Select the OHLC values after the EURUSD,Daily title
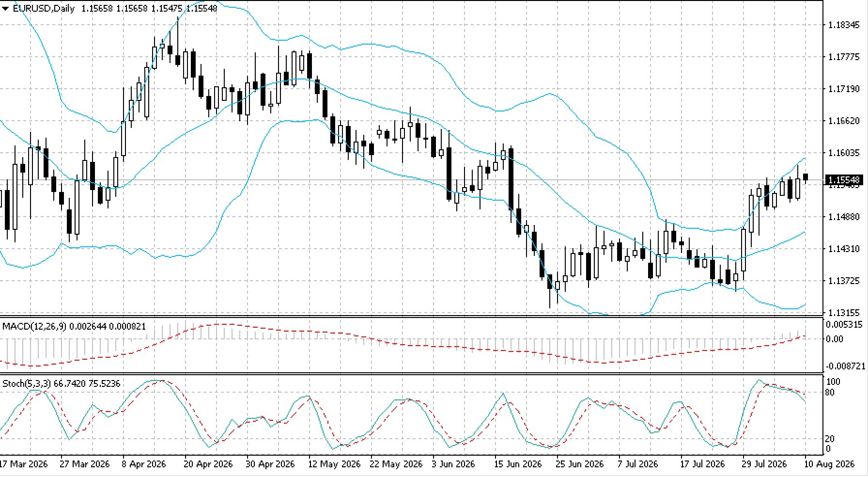The width and height of the screenshot is (868, 477). (149, 8)
